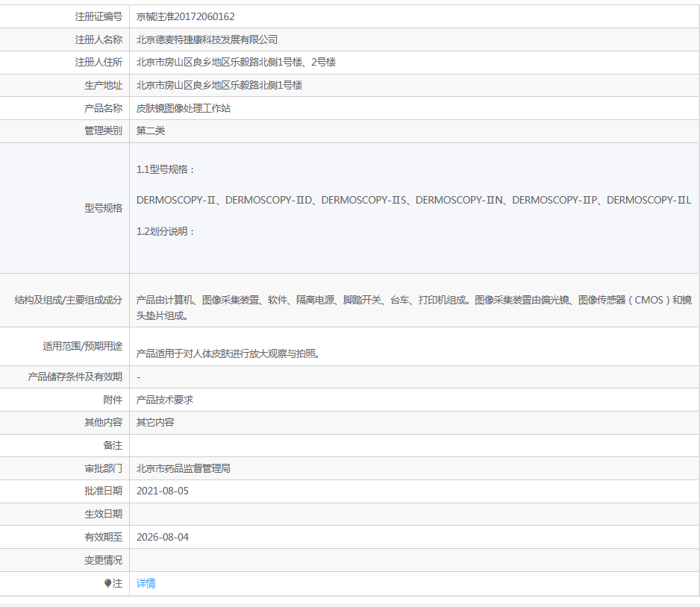Open the 详情 link

tap(146, 583)
